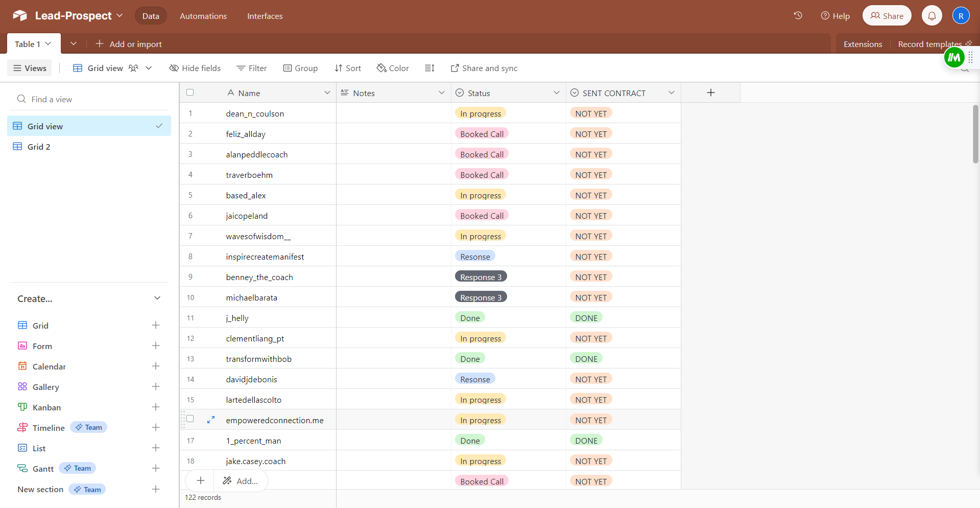Collapse the Create section
980x508 pixels.
(157, 298)
